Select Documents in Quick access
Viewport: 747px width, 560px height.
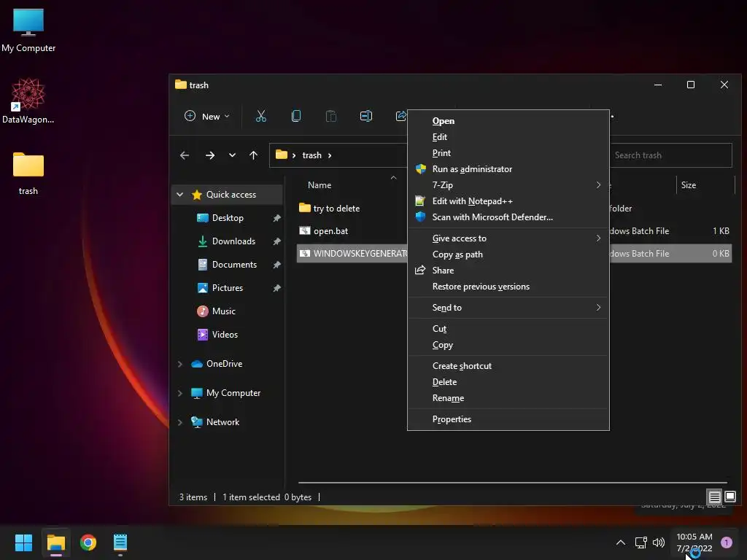234,264
